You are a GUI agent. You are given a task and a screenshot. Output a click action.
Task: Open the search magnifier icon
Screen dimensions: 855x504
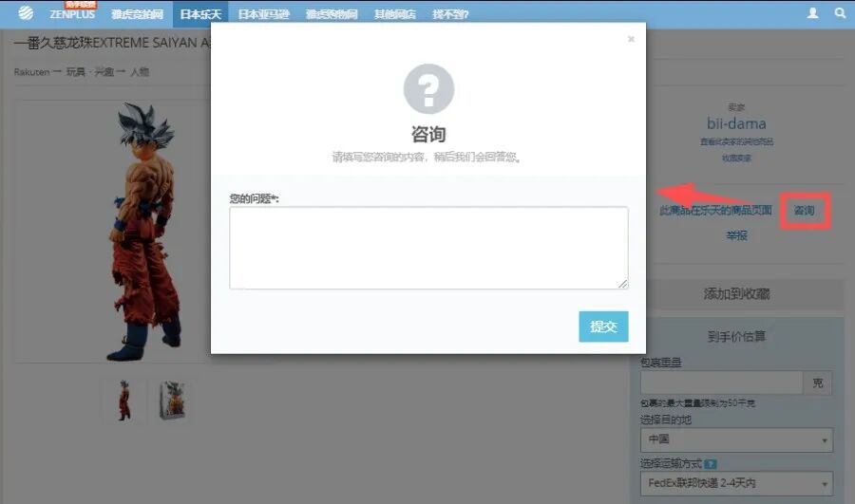[x=840, y=12]
